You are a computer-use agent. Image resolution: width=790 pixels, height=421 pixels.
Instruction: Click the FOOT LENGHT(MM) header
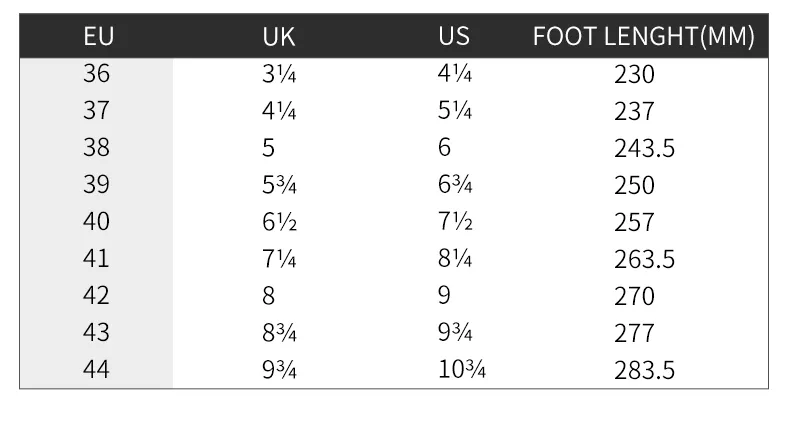[643, 37]
